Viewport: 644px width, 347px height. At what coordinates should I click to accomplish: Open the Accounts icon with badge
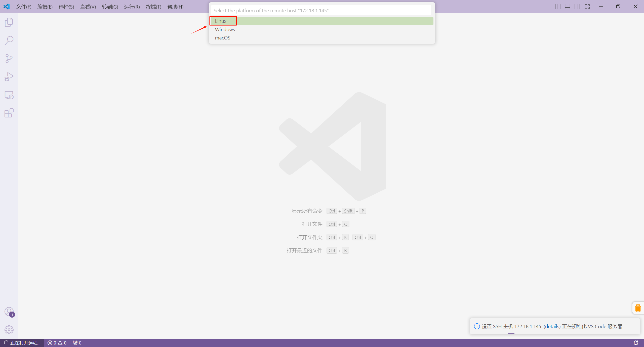pos(9,312)
